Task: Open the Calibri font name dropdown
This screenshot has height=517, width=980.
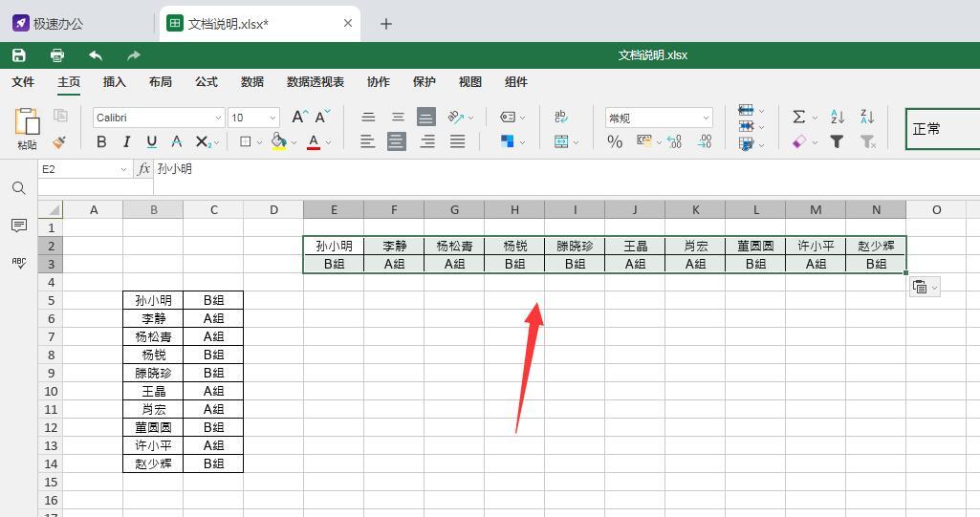Action: (218, 118)
